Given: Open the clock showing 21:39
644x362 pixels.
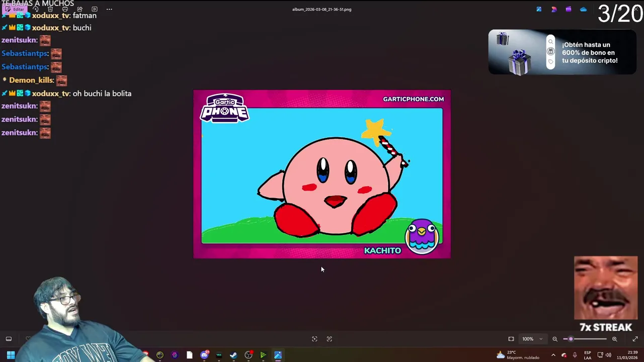Looking at the screenshot, I should pos(627,355).
